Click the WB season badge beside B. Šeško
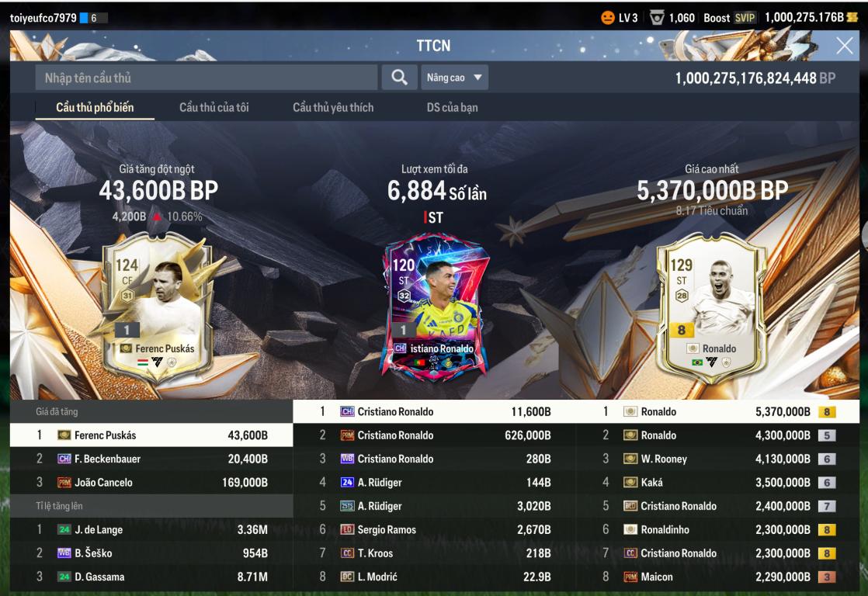This screenshot has height=596, width=868. pos(64,553)
